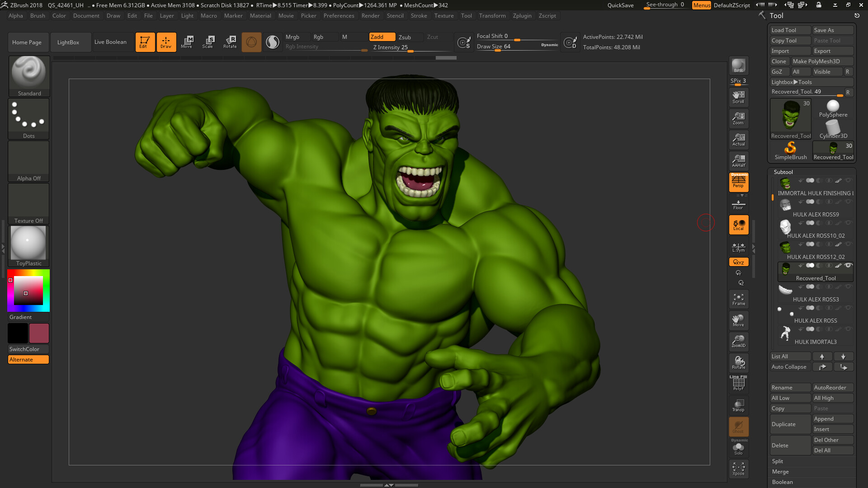Select the Zoom3D icon on right shelf
The height and width of the screenshot is (488, 868).
(738, 342)
